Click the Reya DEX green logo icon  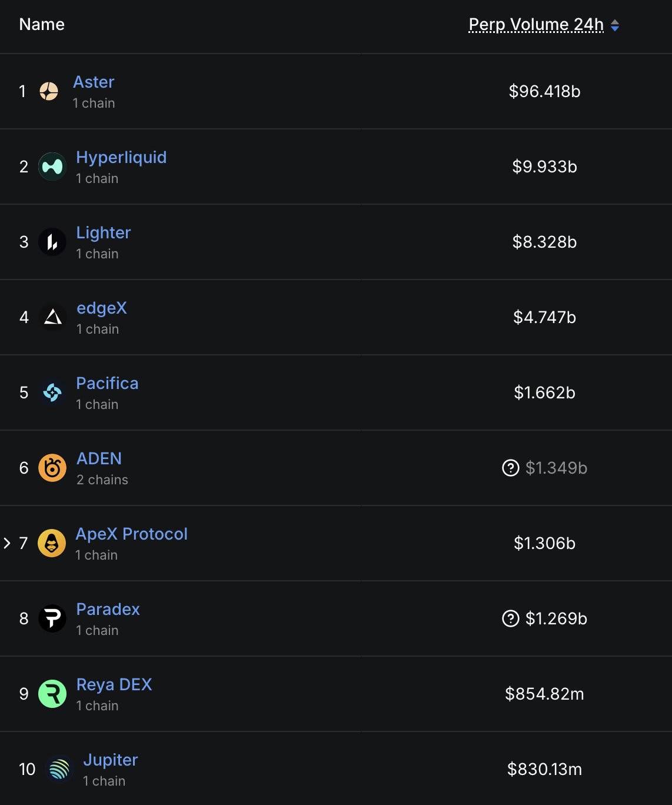coord(52,694)
